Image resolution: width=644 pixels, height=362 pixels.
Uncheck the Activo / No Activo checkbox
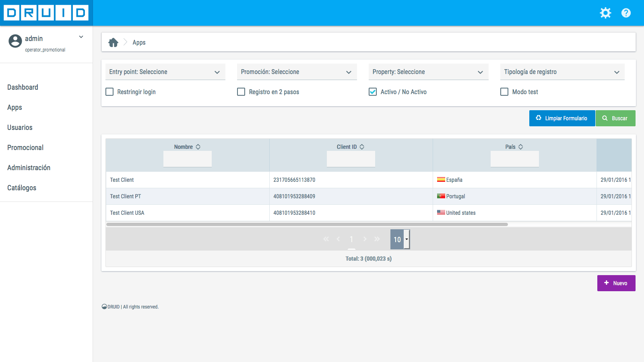pos(373,92)
